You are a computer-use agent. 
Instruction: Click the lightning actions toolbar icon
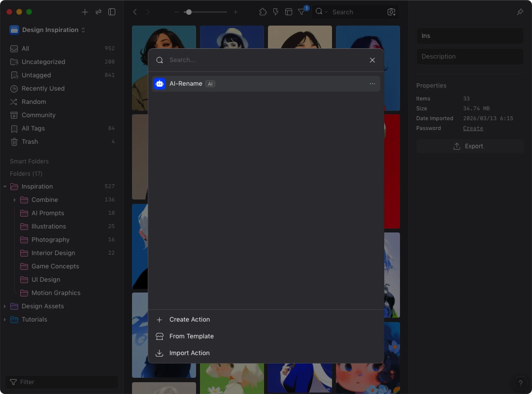(276, 12)
